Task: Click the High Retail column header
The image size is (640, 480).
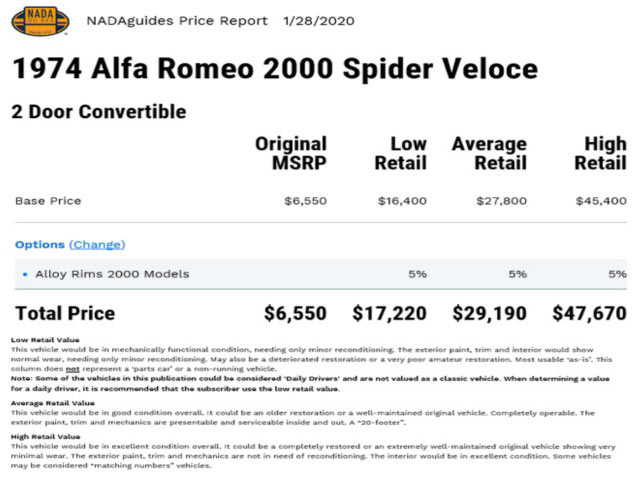Action: coord(600,153)
